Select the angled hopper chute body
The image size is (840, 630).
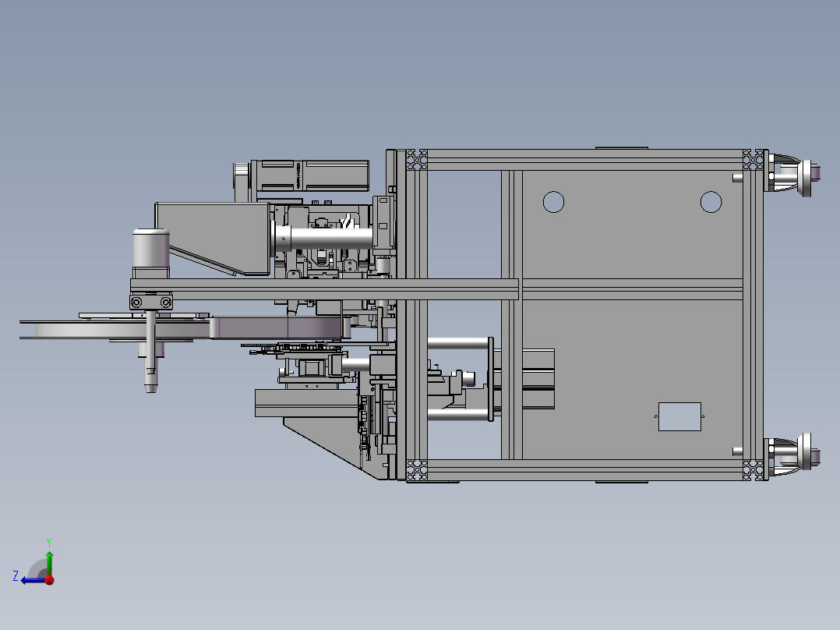point(213,239)
